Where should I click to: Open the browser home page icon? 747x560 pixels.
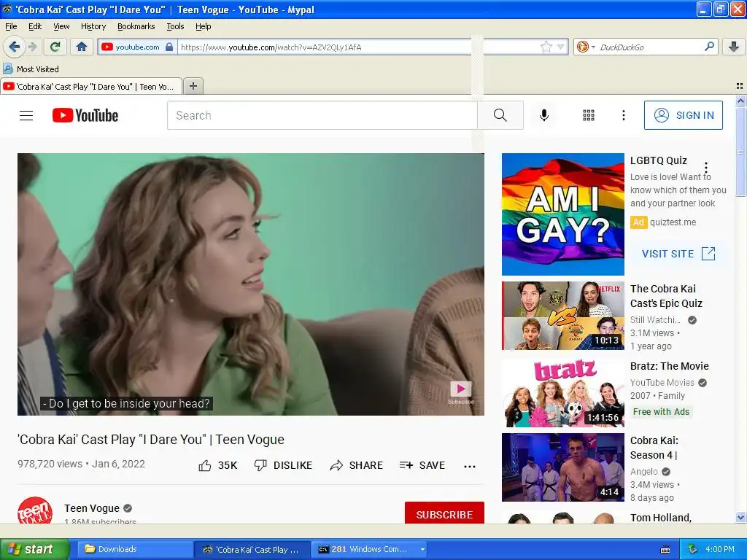click(x=82, y=47)
